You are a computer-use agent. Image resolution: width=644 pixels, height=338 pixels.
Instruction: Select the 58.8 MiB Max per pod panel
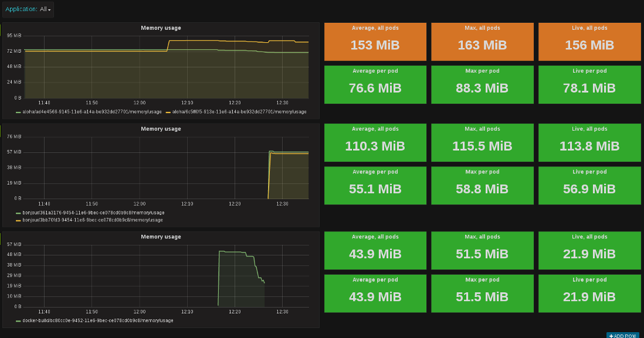(483, 186)
